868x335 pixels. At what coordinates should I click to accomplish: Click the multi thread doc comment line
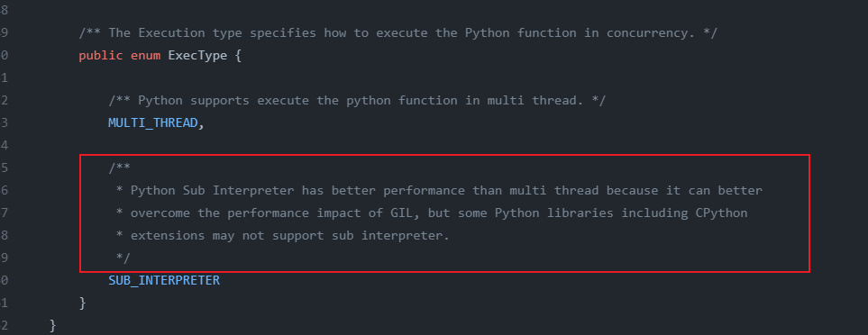pyautogui.click(x=357, y=101)
